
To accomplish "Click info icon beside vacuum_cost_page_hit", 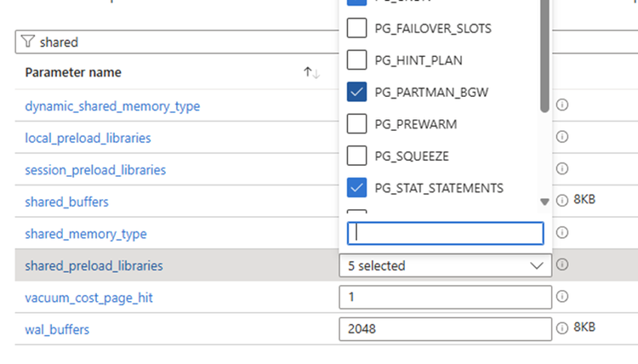I will click(561, 297).
